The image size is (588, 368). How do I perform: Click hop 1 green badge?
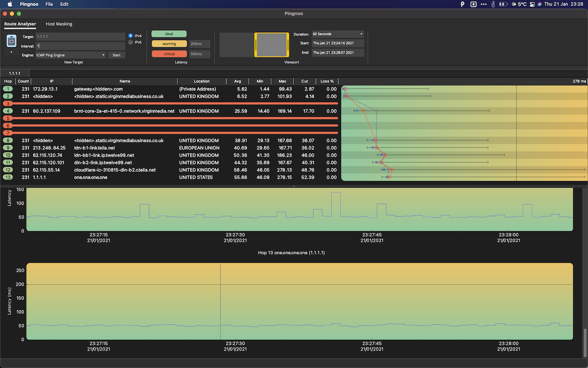click(x=8, y=89)
